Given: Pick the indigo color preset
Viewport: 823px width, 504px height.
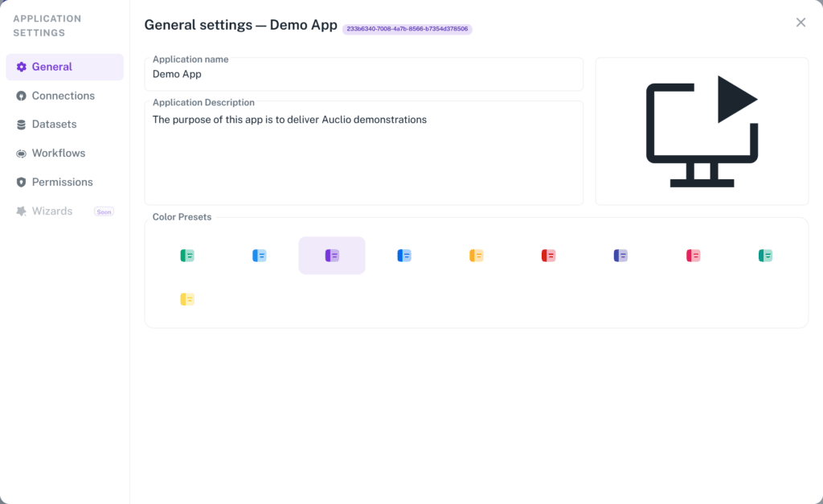Looking at the screenshot, I should click(x=621, y=256).
